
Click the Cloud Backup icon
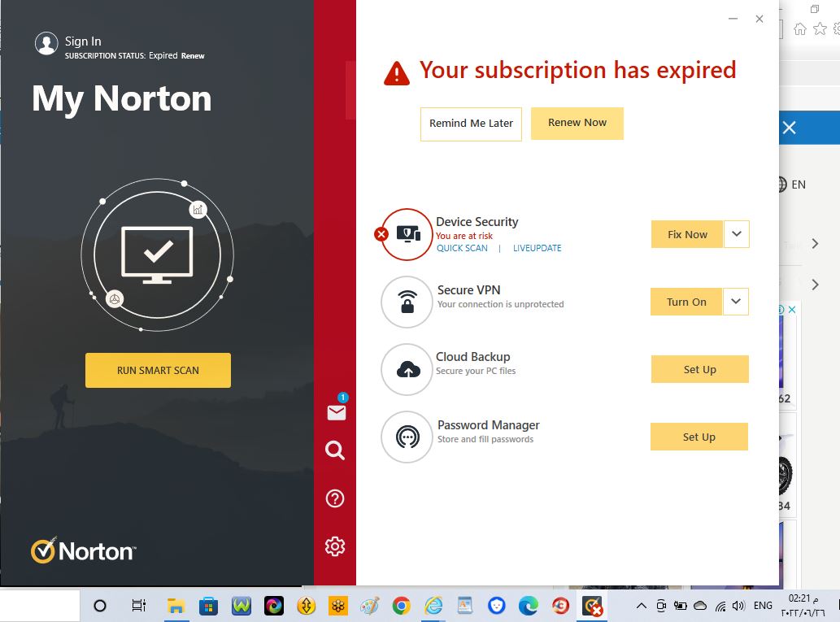click(407, 370)
